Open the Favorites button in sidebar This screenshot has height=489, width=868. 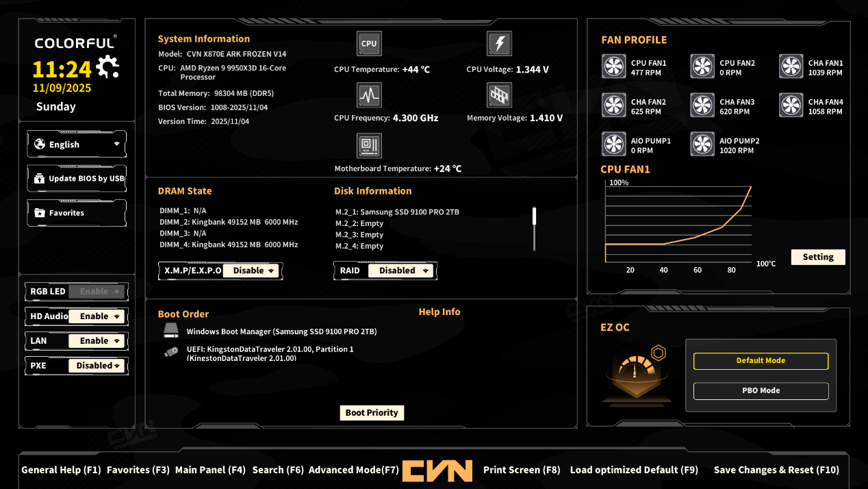point(77,213)
